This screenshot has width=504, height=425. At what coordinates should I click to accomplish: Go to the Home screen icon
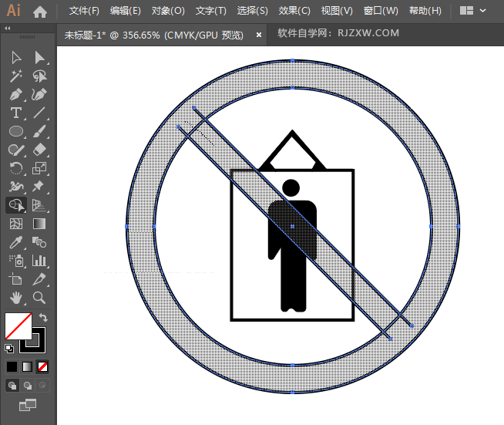pyautogui.click(x=40, y=12)
